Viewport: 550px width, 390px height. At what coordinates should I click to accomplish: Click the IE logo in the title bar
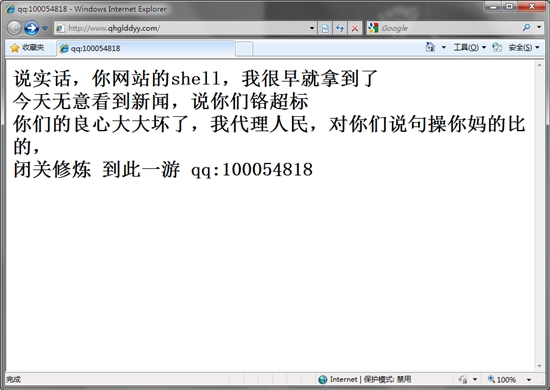pos(9,9)
